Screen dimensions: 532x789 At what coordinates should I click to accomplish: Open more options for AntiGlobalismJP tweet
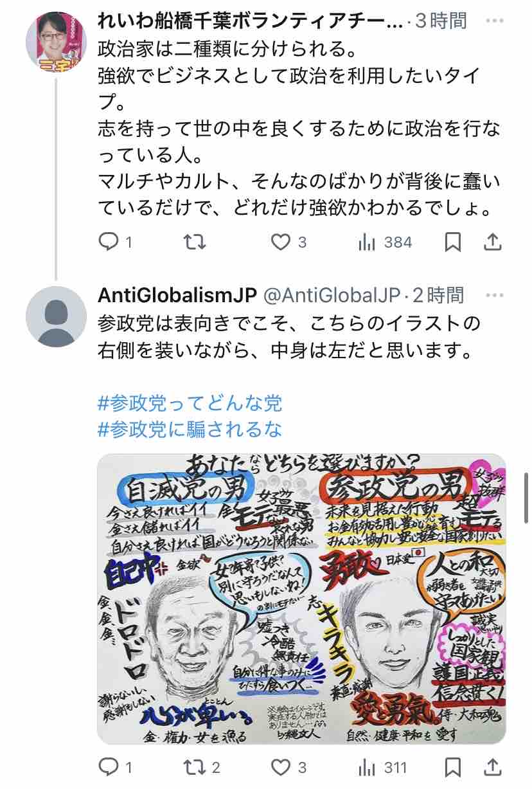pyautogui.click(x=494, y=295)
